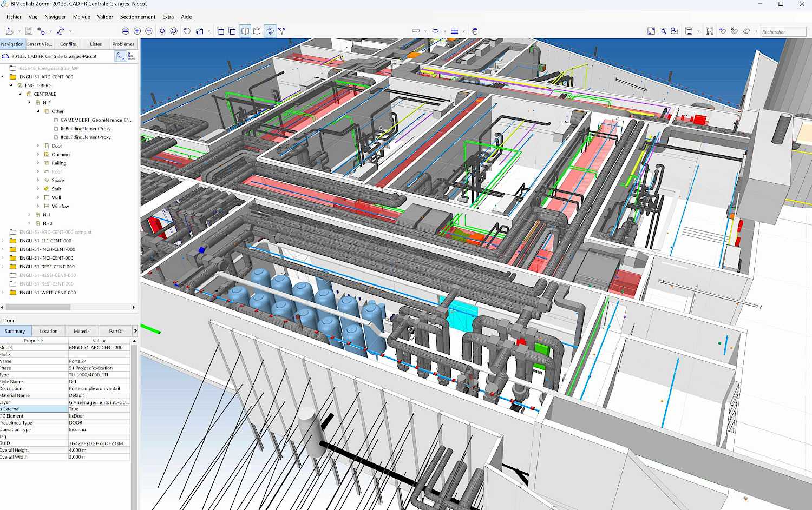Select the Wall item in tree
Image resolution: width=812 pixels, height=510 pixels.
click(x=56, y=197)
